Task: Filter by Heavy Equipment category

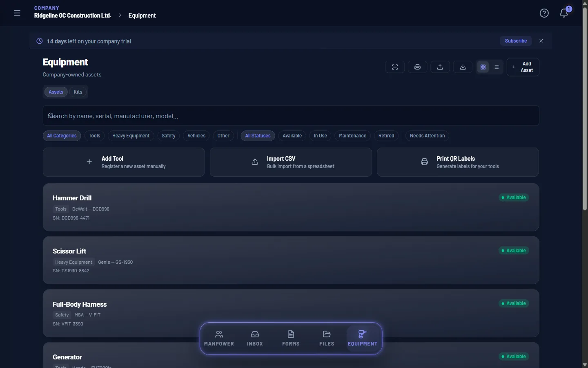Action: (131, 136)
